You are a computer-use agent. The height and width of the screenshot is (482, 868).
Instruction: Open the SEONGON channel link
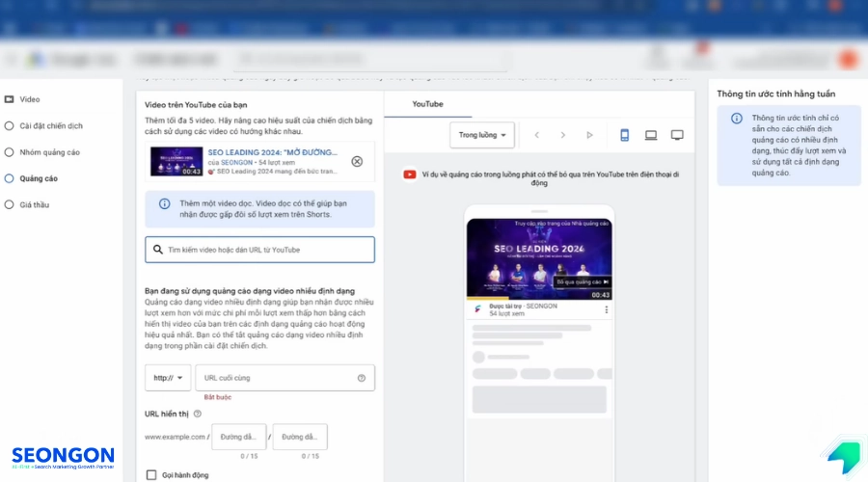236,163
